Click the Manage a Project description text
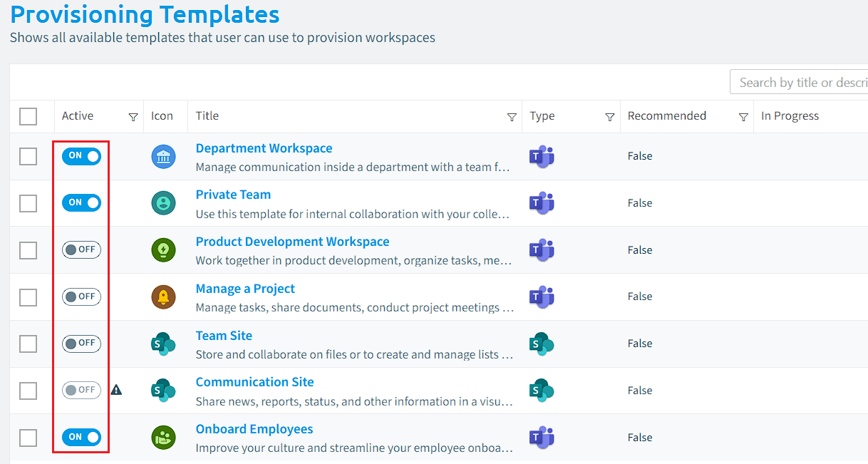 coord(355,308)
